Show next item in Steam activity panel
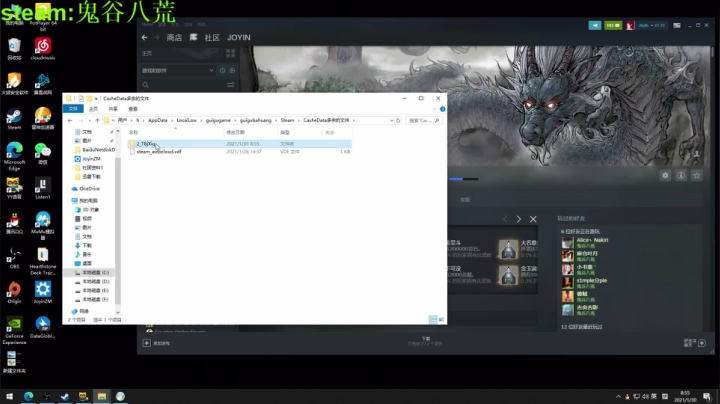720x404 pixels. click(519, 219)
